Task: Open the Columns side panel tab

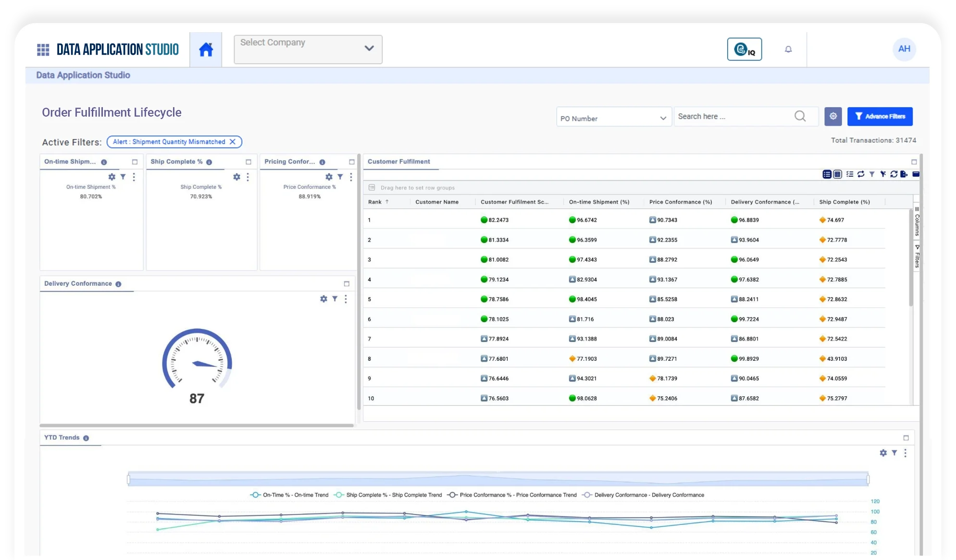Action: click(x=917, y=222)
